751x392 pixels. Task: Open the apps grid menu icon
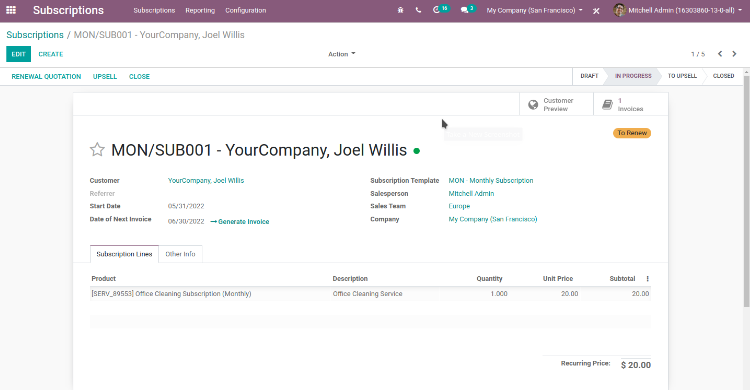11,10
